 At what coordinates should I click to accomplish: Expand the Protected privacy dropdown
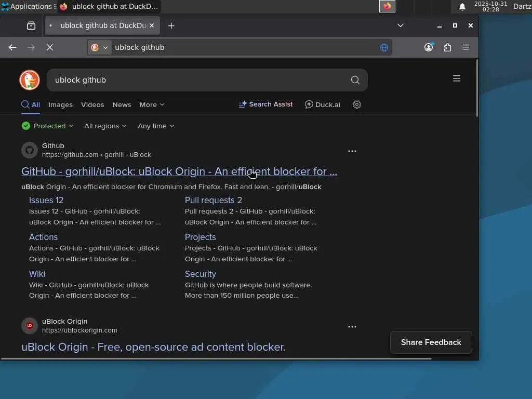pyautogui.click(x=47, y=126)
